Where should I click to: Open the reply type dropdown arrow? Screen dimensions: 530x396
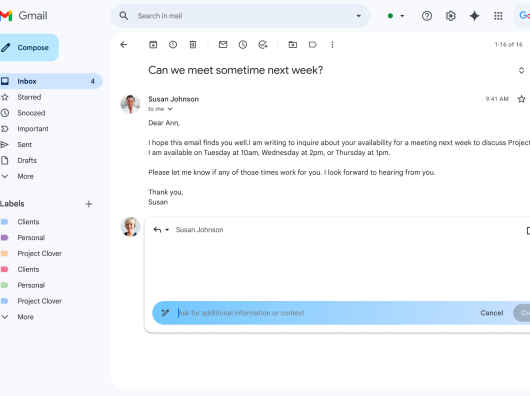coord(167,230)
